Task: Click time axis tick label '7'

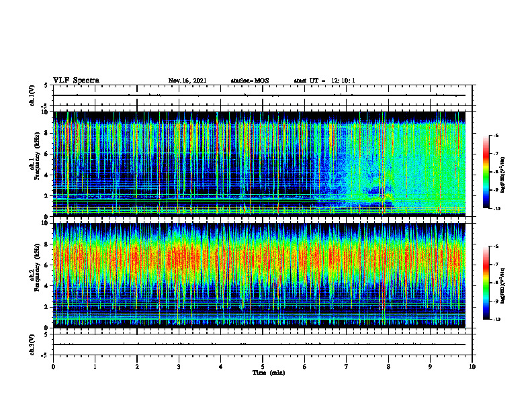Action: [347, 367]
